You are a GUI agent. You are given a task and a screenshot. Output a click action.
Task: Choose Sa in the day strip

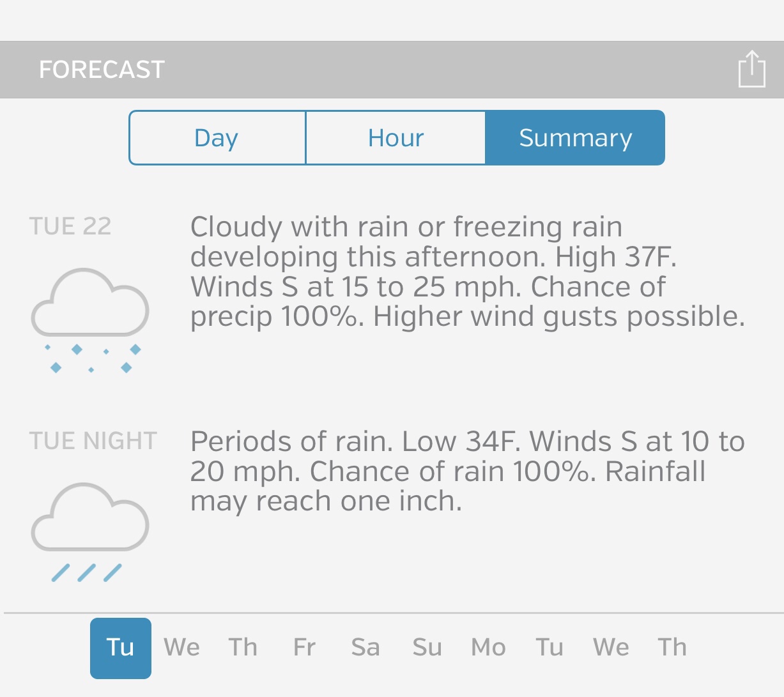point(365,648)
